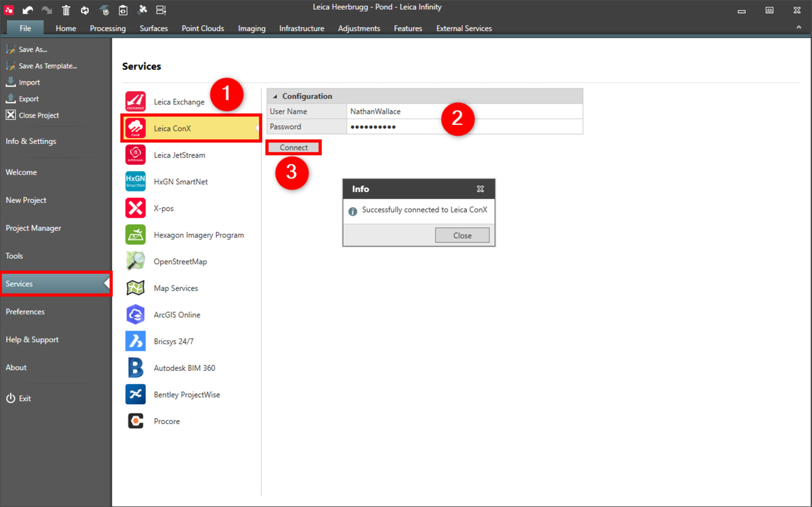Click the Exit power icon
Viewport: 812px width, 507px height.
(11, 398)
